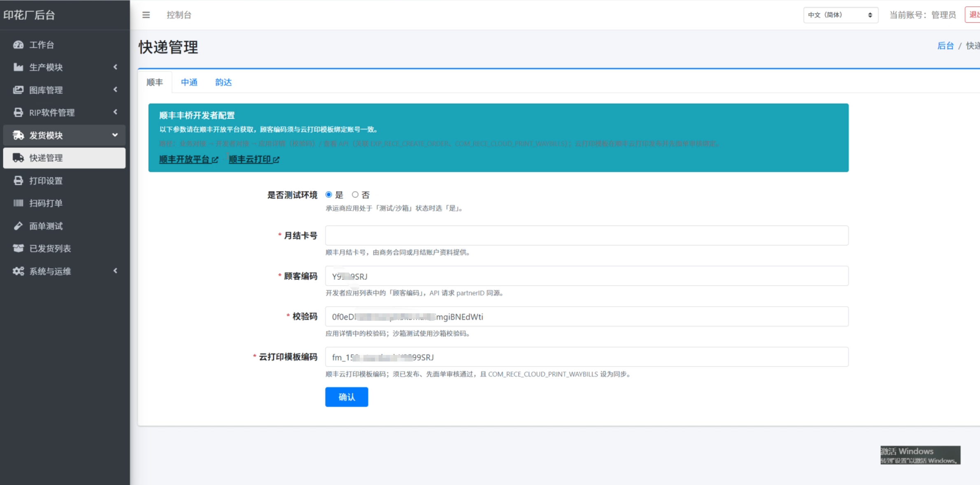The height and width of the screenshot is (485, 980).
Task: Click external-link icon beside 顺丰云打印
Action: click(276, 160)
